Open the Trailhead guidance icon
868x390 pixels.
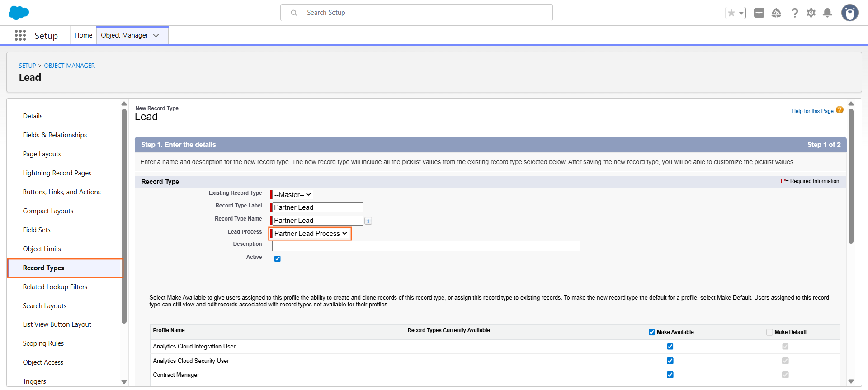[x=776, y=13]
